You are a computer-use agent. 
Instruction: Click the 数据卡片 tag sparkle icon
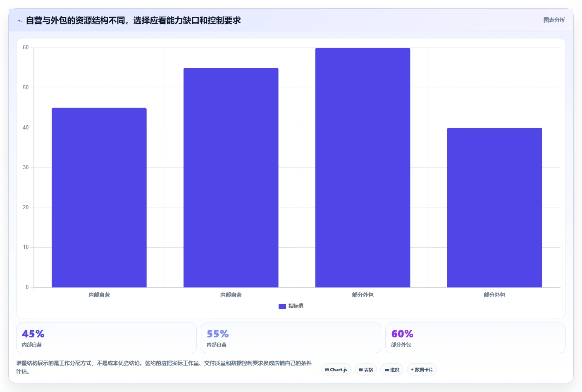pos(413,370)
